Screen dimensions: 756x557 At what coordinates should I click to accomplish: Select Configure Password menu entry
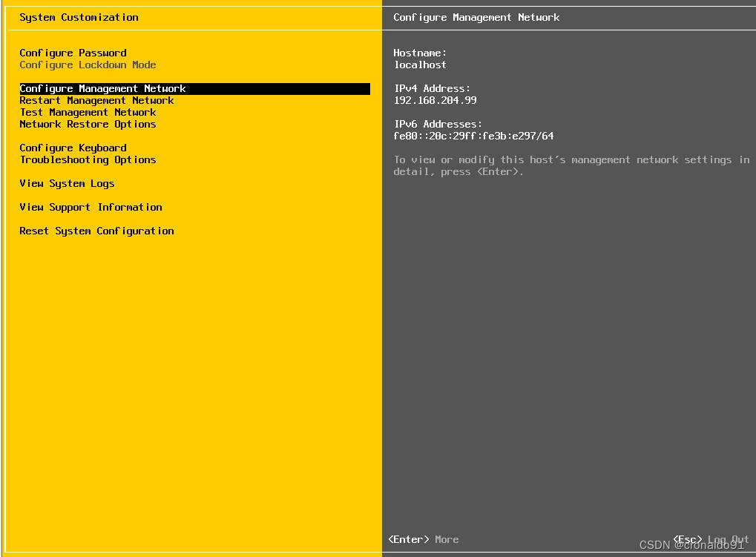coord(73,53)
